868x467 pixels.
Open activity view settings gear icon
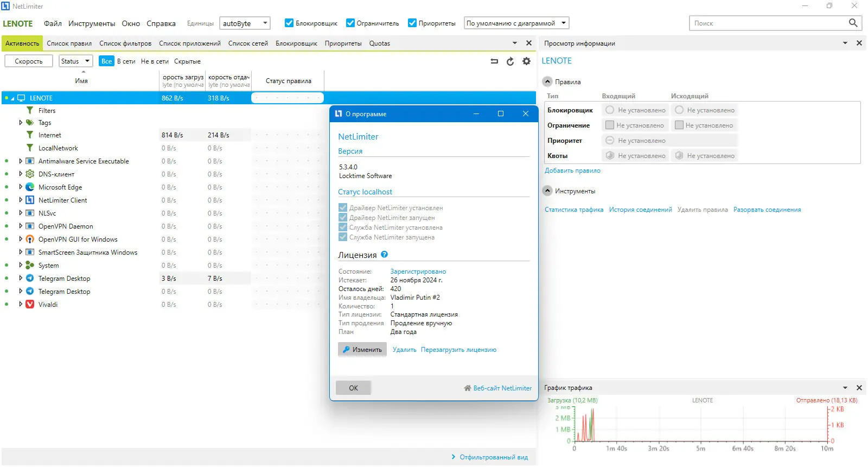click(x=526, y=61)
